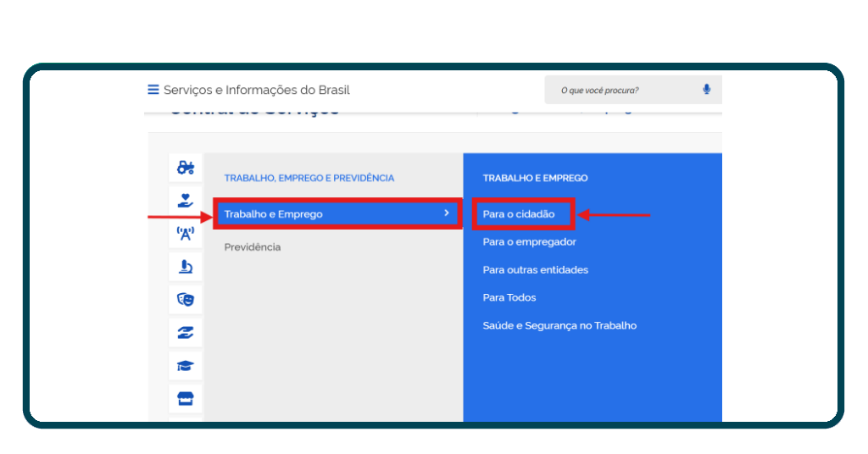
Task: Select the Para Todos link
Action: 509,298
